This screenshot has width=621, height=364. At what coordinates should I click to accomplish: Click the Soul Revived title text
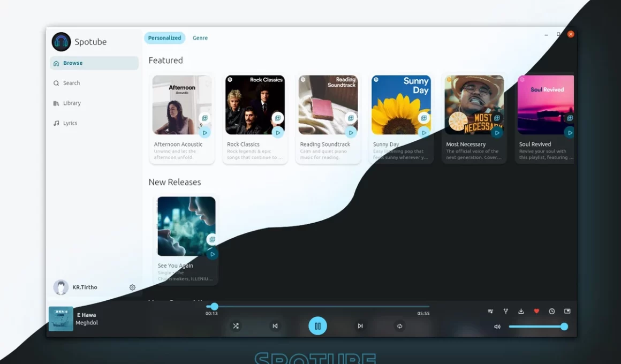(535, 145)
